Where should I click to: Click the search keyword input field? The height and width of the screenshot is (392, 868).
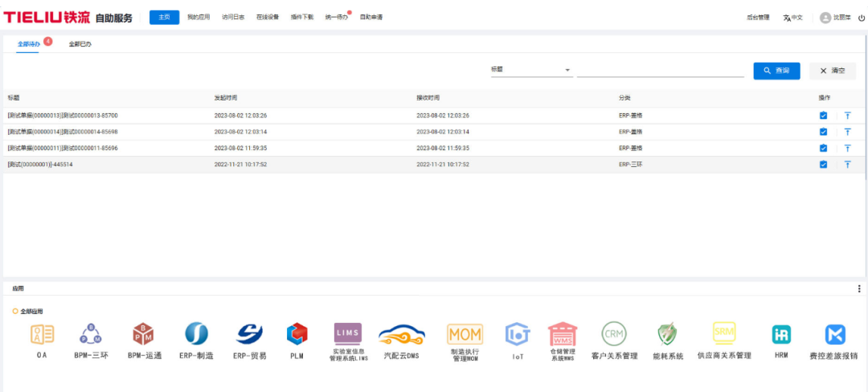pyautogui.click(x=661, y=70)
